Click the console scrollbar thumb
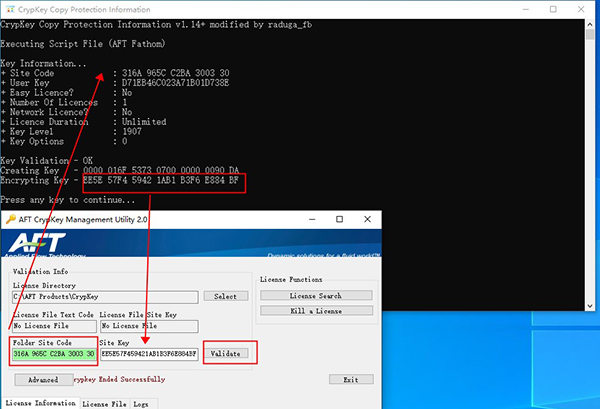Viewport: 600px width, 409px height. [590, 34]
